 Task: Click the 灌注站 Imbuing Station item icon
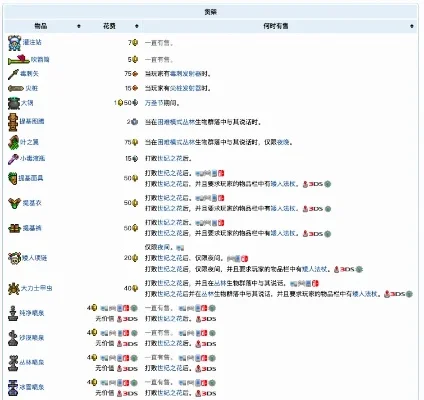click(x=14, y=43)
